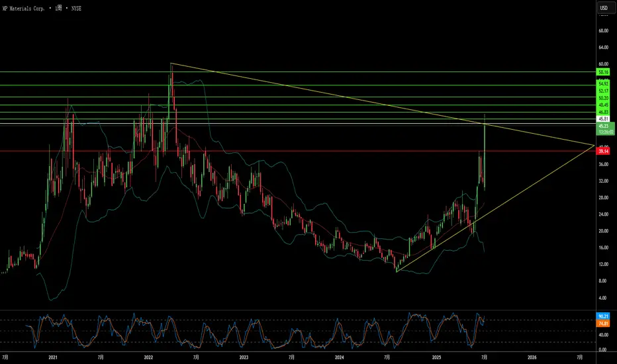Click the 2023 label on time axis
The width and height of the screenshot is (617, 364).
244,357
